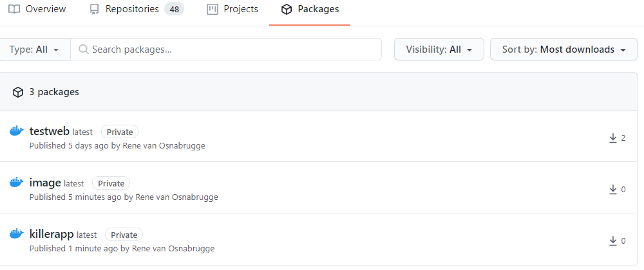Click the Docker icon beside image package
644x270 pixels.
(x=17, y=183)
